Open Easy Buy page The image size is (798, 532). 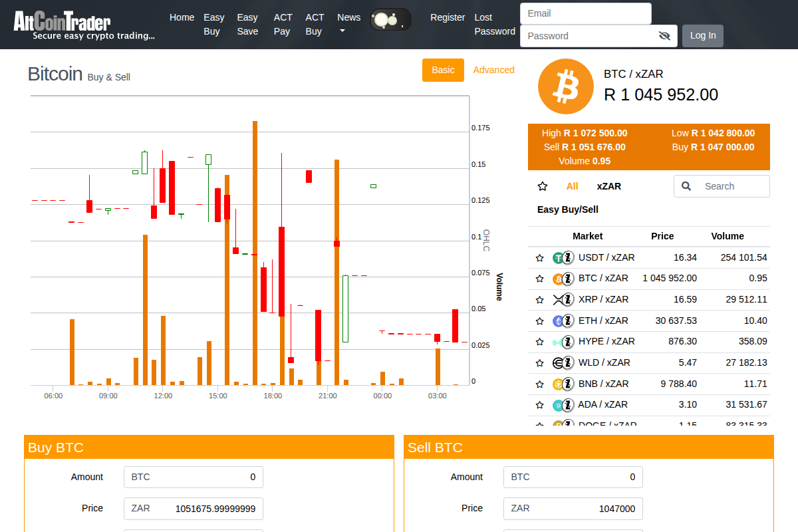214,24
